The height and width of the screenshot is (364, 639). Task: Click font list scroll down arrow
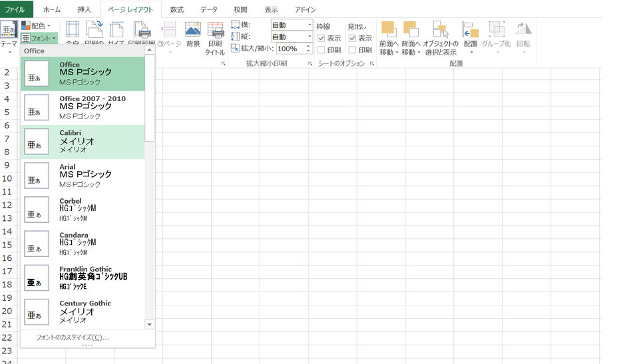[x=150, y=325]
